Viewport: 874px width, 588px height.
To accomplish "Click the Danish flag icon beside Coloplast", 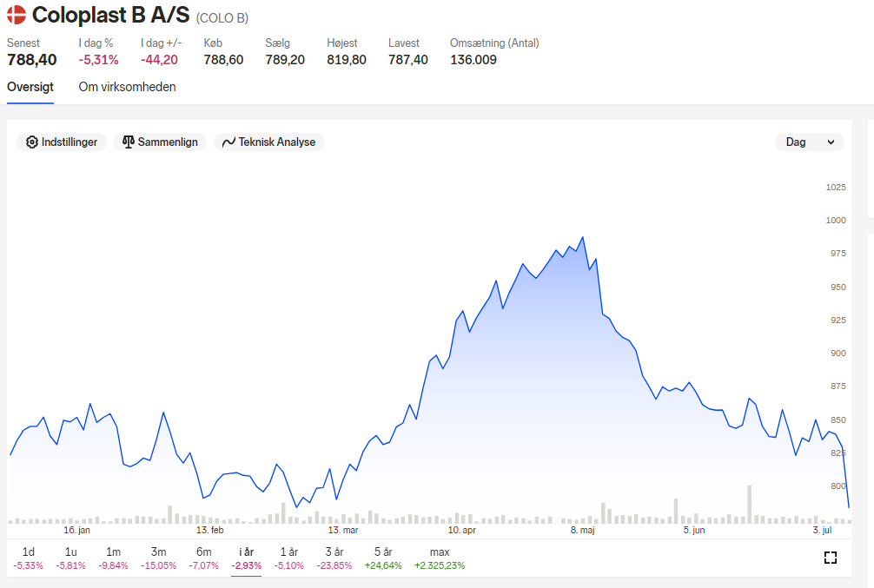I will pyautogui.click(x=17, y=15).
